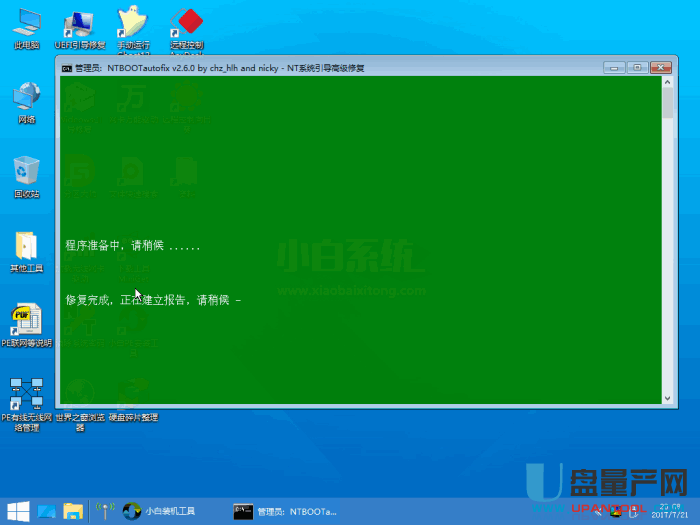The height and width of the screenshot is (525, 700).
Task: Switch to 小白装机工具 taskbar item
Action: point(160,511)
